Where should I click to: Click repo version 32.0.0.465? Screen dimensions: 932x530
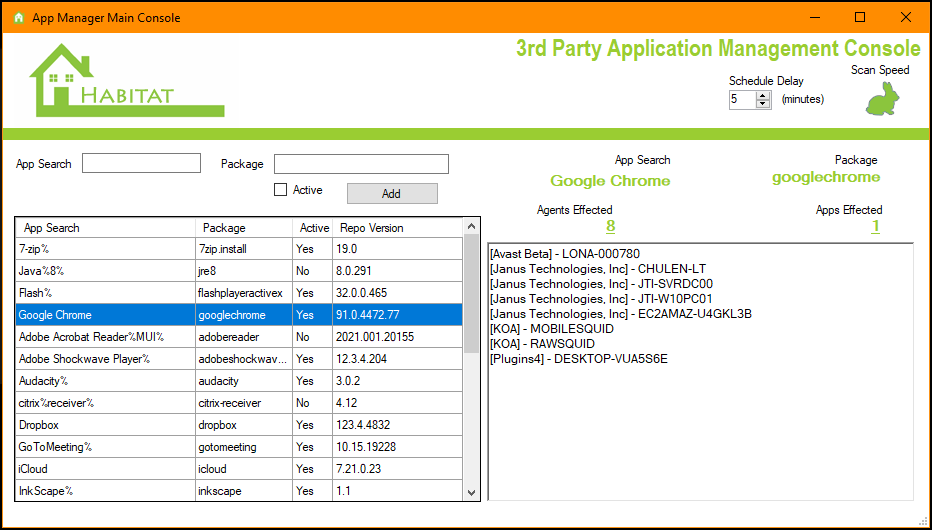[397, 293]
